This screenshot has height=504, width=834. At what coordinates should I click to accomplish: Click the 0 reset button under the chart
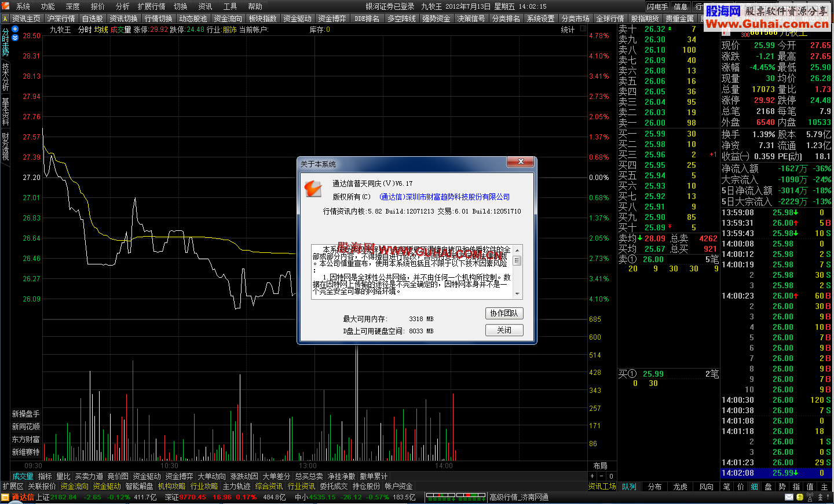[x=611, y=476]
